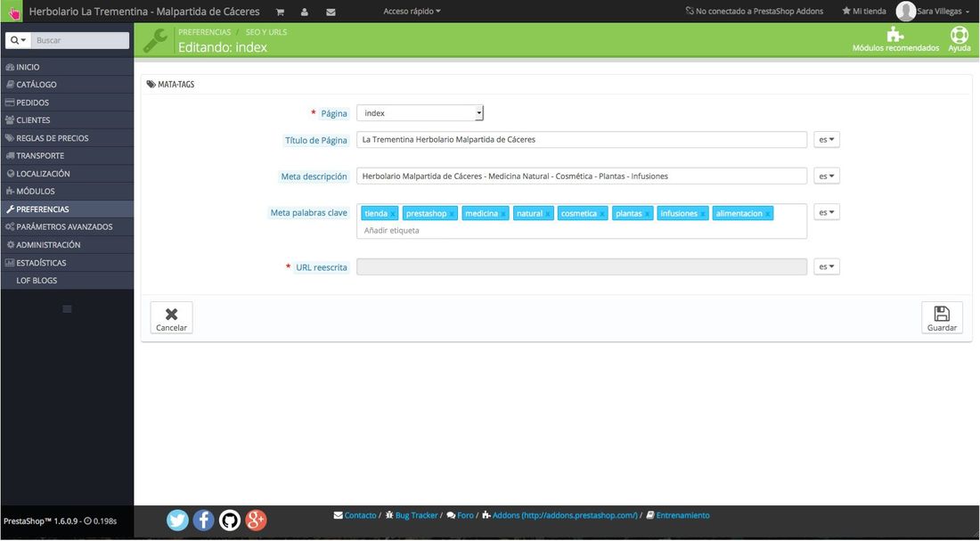
Task: Open language dropdown for Título de Página
Action: point(826,139)
